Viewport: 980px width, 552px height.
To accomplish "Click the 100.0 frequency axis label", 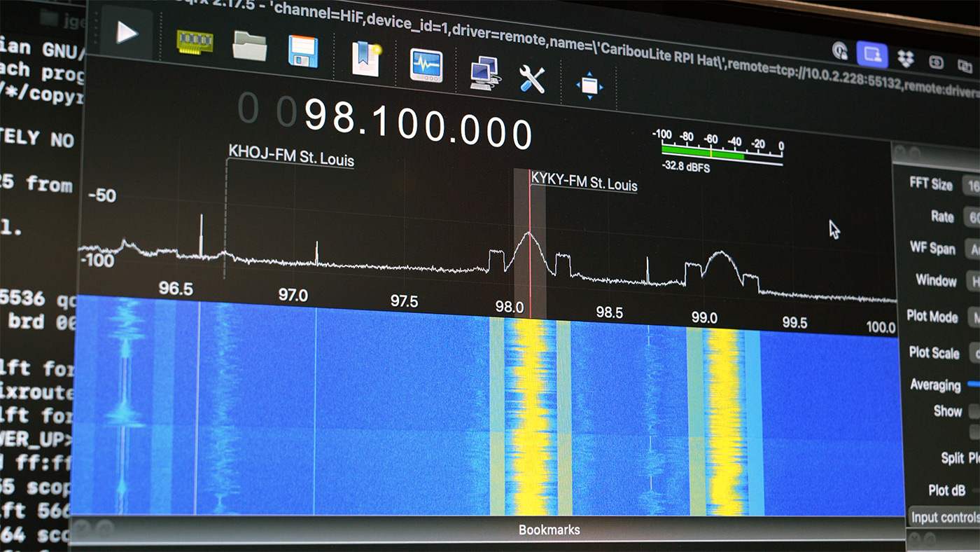I will [880, 327].
